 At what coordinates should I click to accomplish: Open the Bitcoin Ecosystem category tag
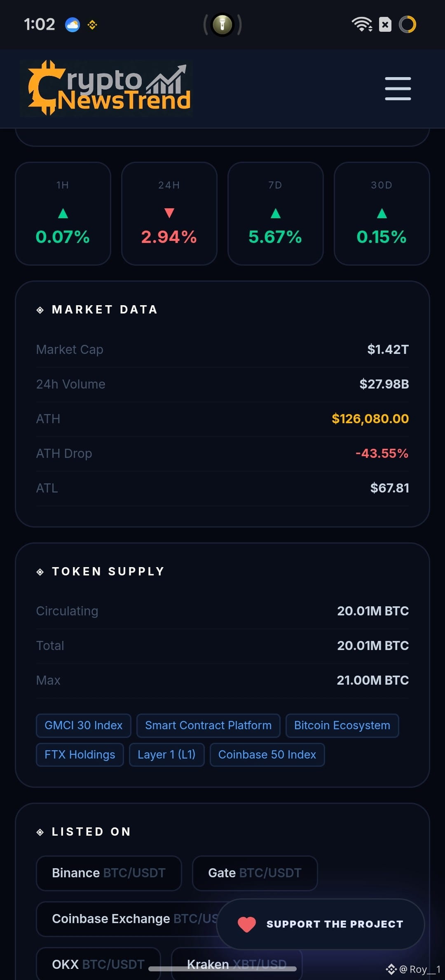[x=342, y=726]
